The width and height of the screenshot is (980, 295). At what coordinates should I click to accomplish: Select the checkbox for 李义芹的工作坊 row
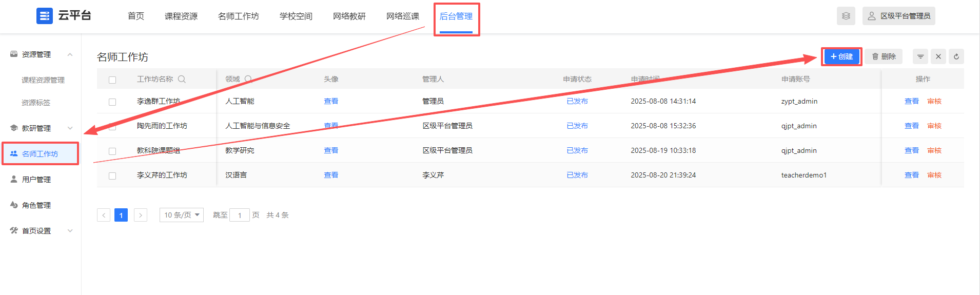(112, 175)
